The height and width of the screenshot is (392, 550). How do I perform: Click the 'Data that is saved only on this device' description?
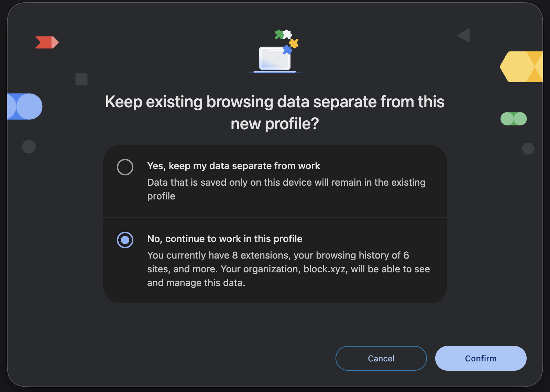tap(286, 189)
